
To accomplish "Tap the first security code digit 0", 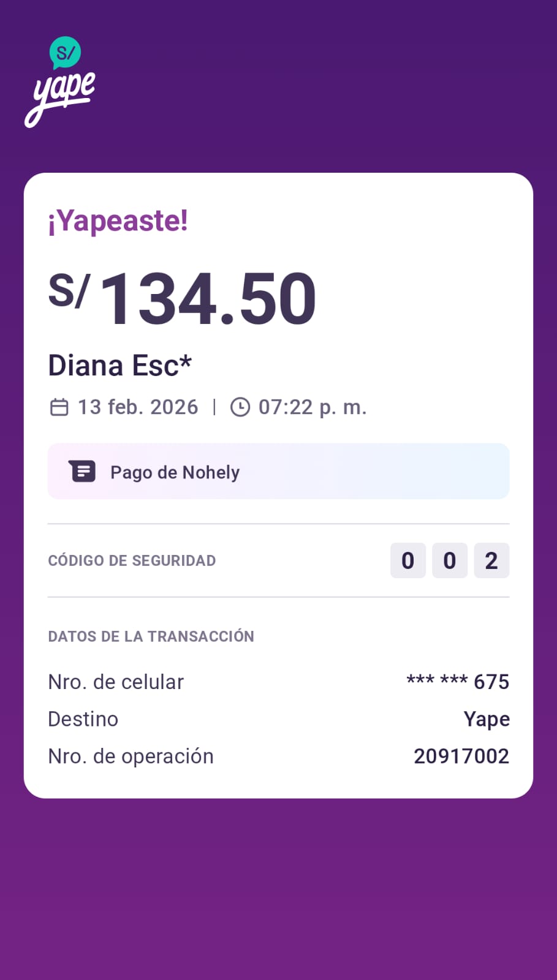I will pos(407,560).
